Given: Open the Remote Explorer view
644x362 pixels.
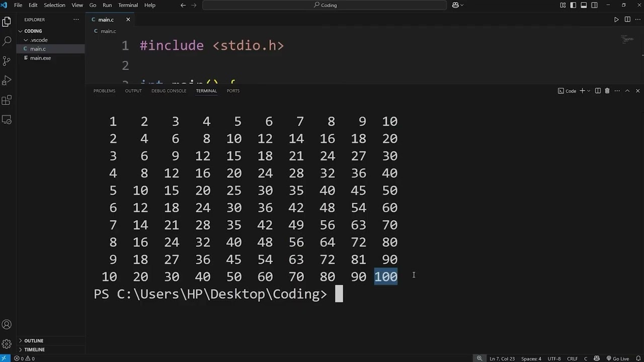Looking at the screenshot, I should click(x=7, y=120).
